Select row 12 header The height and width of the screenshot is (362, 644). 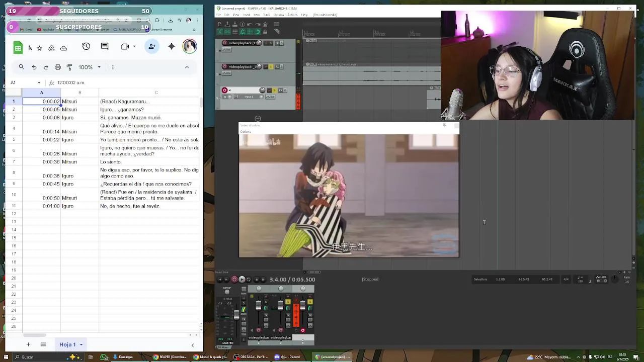coord(14,214)
